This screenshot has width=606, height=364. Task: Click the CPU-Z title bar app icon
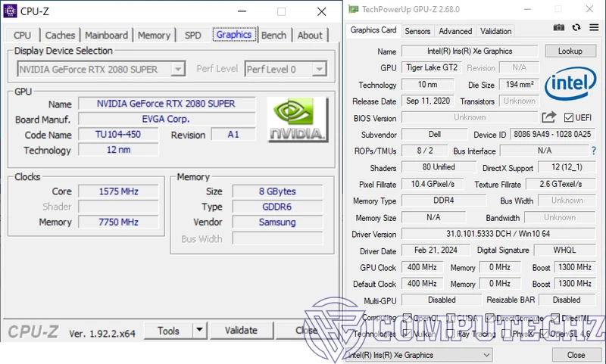tap(10, 11)
